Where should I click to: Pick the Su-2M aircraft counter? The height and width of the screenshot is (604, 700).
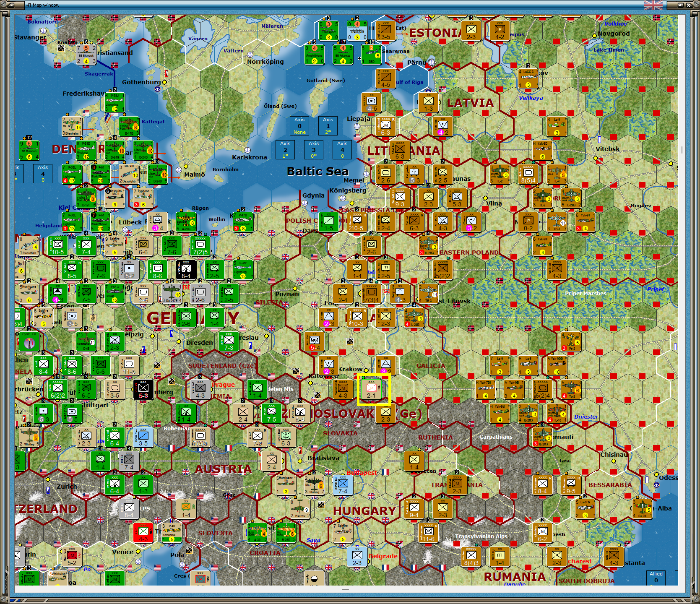point(642,509)
